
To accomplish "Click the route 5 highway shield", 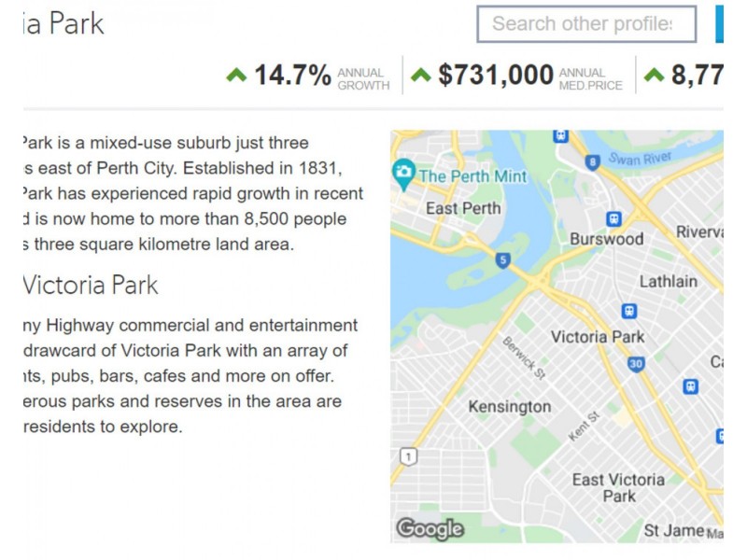I will [503, 260].
